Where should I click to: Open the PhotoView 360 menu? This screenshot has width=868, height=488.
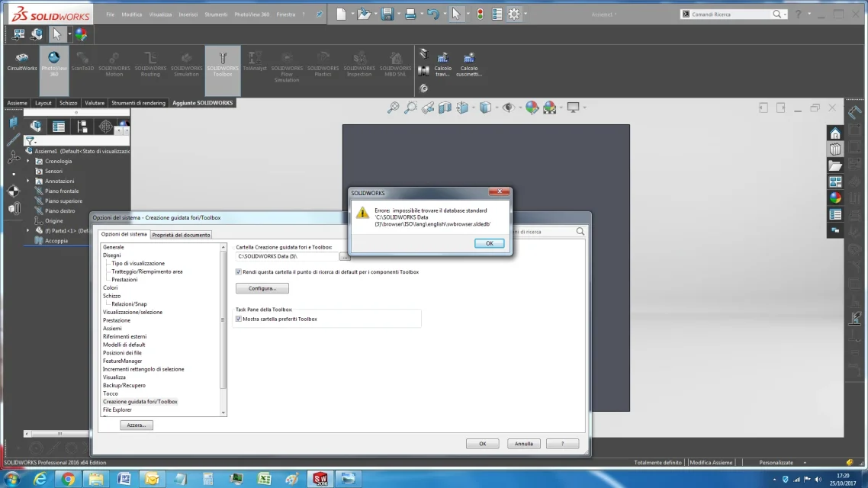[252, 14]
